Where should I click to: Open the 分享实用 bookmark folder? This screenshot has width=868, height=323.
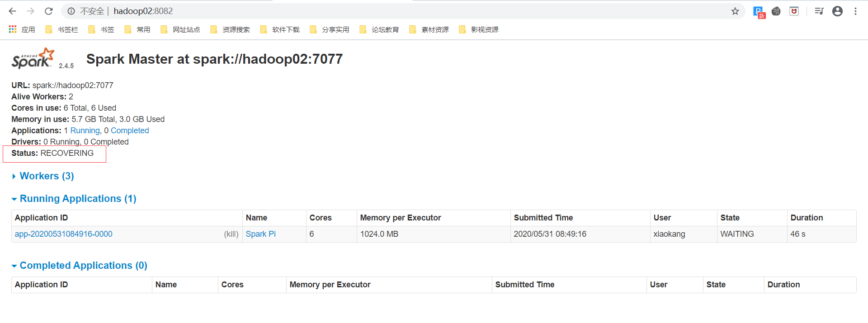coord(330,29)
